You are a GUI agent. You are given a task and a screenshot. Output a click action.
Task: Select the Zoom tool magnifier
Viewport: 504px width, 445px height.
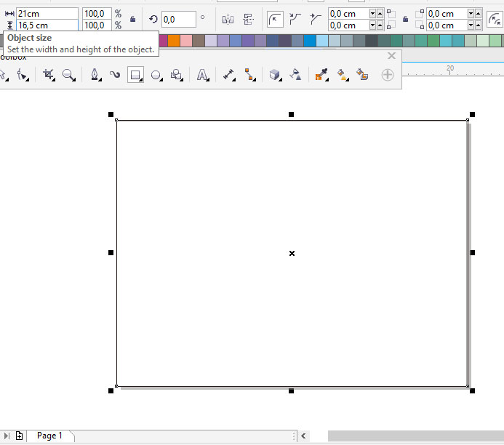[x=69, y=75]
